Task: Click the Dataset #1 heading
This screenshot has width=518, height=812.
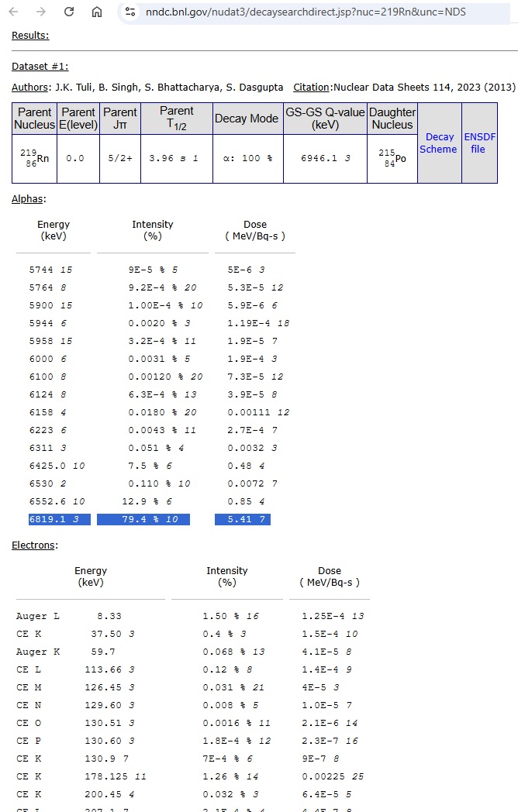Action: click(x=40, y=67)
